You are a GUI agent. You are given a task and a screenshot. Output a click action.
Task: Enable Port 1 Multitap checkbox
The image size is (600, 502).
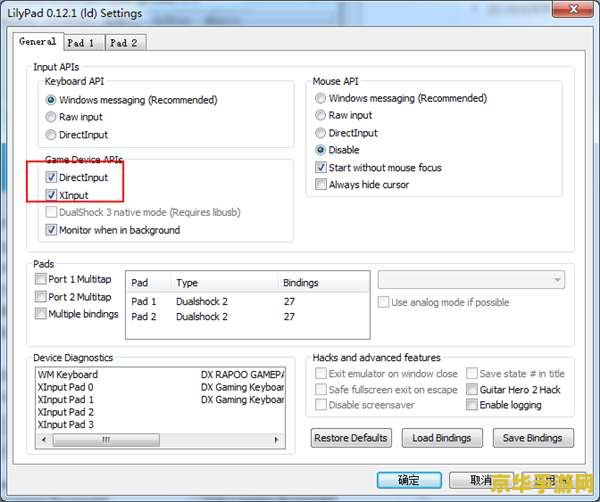pyautogui.click(x=41, y=279)
